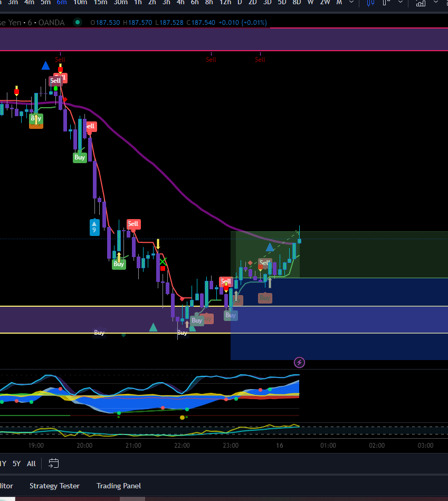Select the 15m timeframe
448x501 pixels.
tap(100, 3)
